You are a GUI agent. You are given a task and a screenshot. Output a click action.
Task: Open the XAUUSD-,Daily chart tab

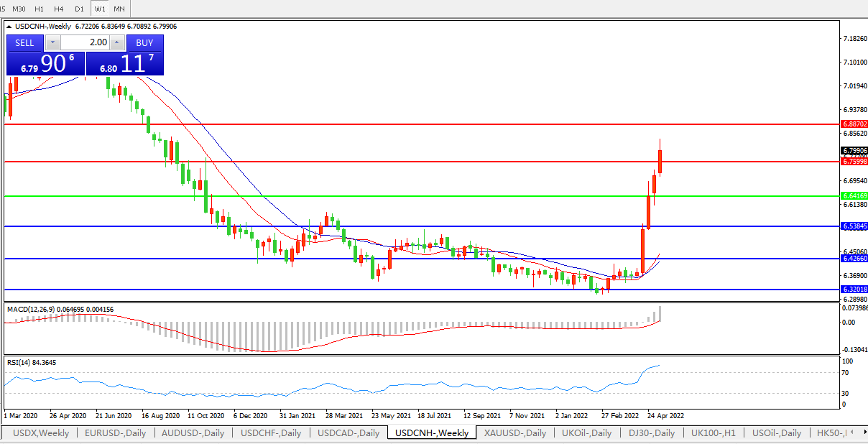(514, 433)
